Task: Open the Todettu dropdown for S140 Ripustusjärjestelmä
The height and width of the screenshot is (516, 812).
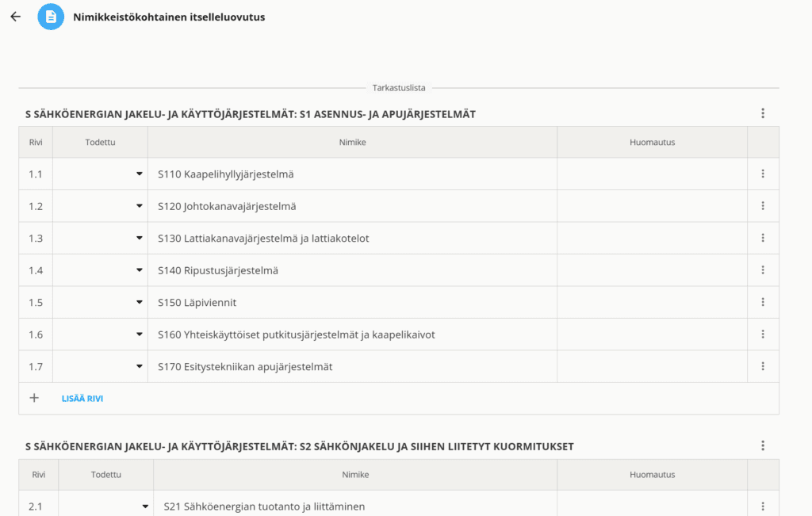Action: point(139,269)
